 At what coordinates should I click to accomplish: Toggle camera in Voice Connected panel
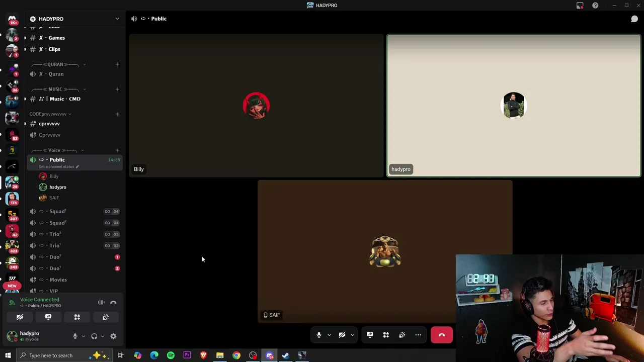point(20,317)
